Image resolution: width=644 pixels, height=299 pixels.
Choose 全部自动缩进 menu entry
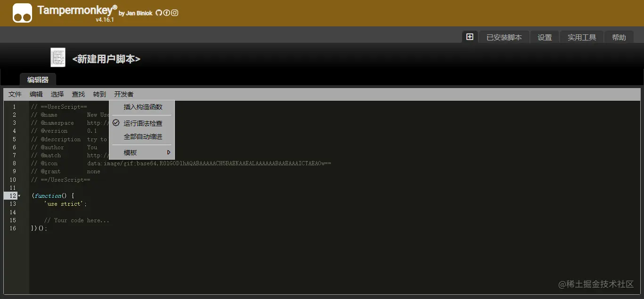point(142,137)
